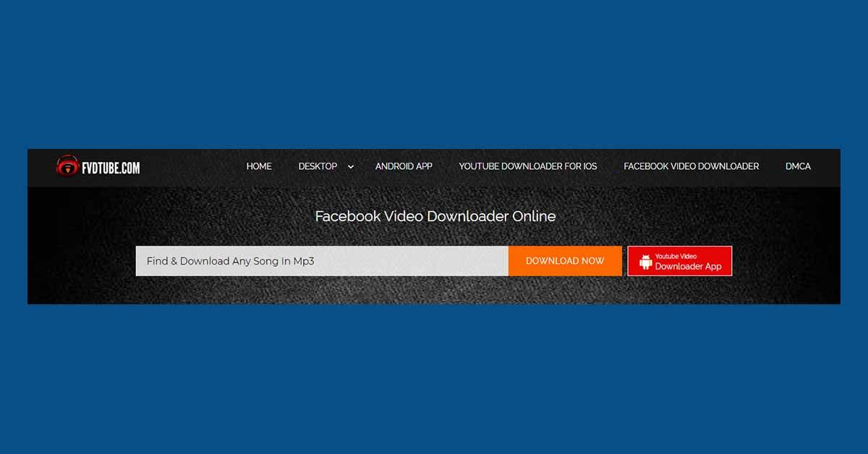Click the Youtube Video Downloader App button
This screenshot has height=454, width=868.
(680, 261)
